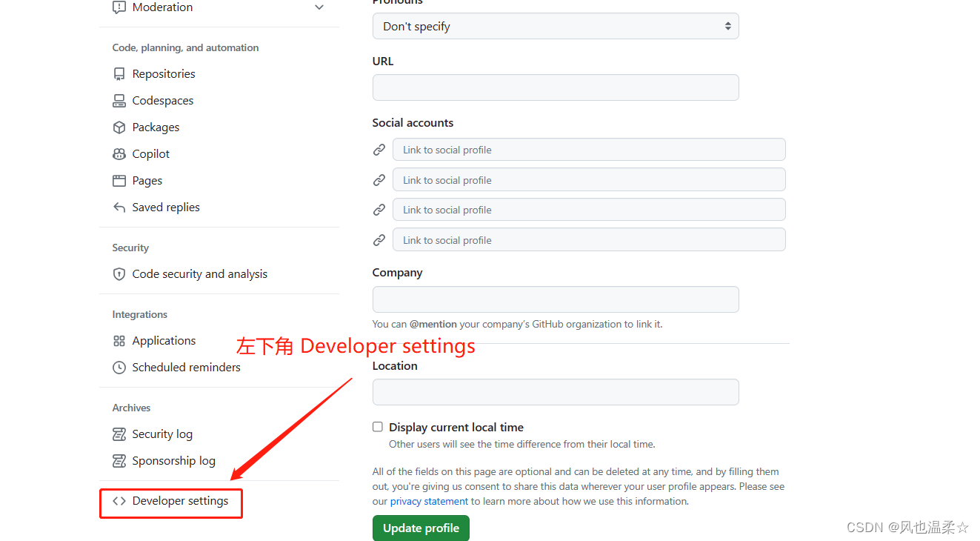Click the Scheduled reminders clock icon

[119, 368]
